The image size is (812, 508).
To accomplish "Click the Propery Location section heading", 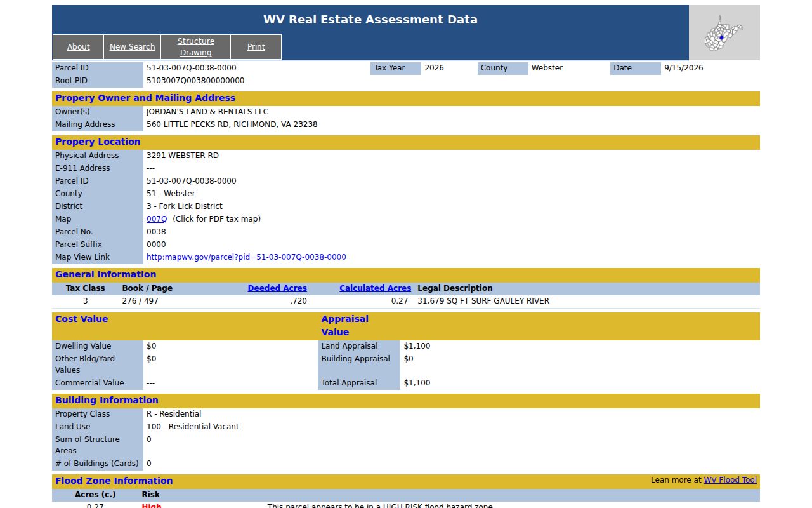I will (98, 142).
